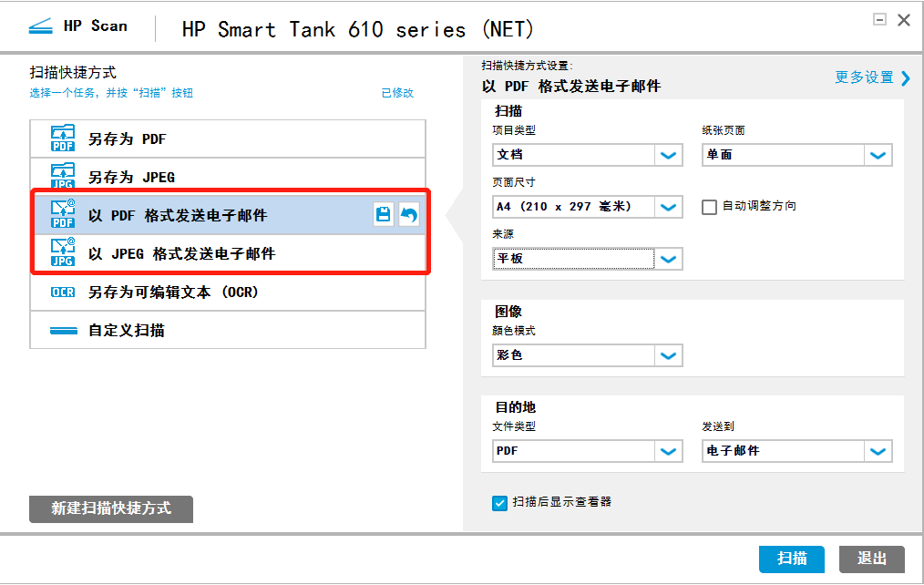Viewport: 924px width, 585px height.
Task: Select the 另存为 PDF folder icon
Action: [x=63, y=139]
